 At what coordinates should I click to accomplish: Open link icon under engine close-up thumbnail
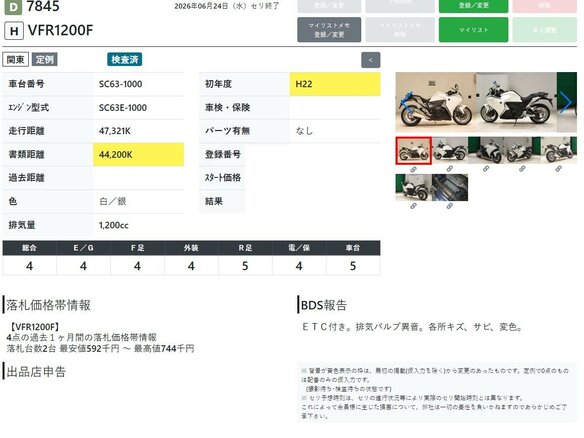(x=450, y=206)
